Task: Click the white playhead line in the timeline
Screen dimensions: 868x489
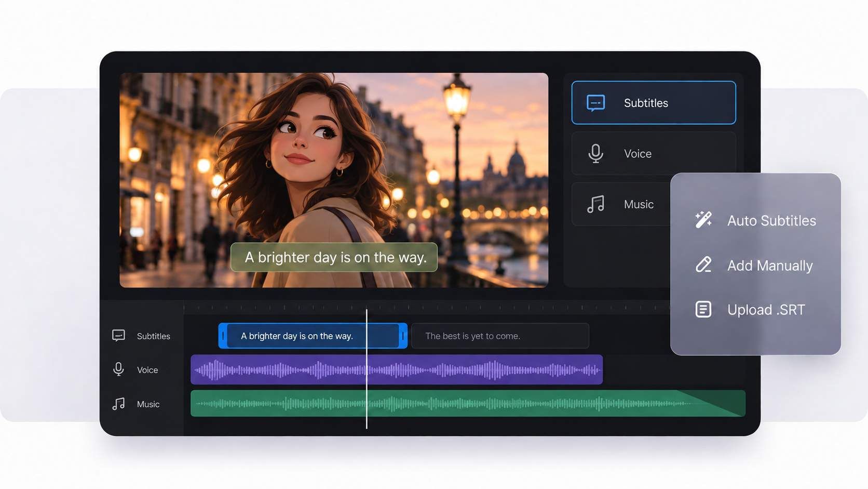Action: point(367,369)
